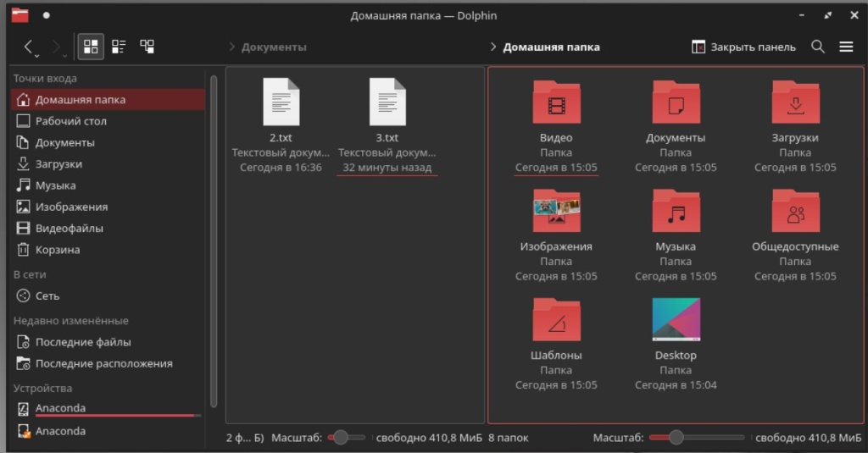Switch to Details tree view mode

coord(147,47)
